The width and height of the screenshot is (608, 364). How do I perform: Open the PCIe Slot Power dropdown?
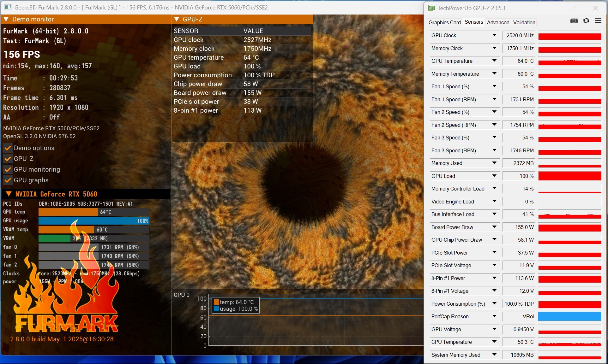494,252
